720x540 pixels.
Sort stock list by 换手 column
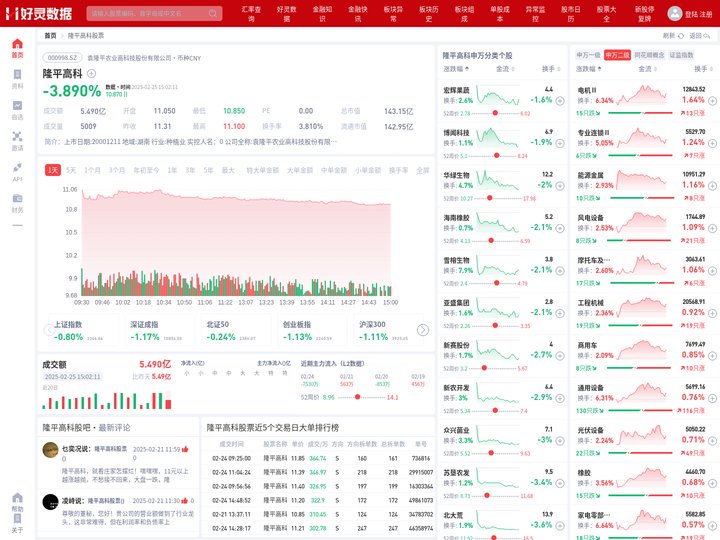pos(551,69)
